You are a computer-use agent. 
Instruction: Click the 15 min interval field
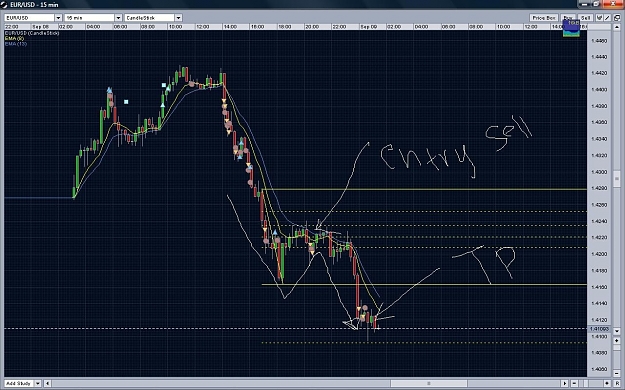tap(90, 18)
